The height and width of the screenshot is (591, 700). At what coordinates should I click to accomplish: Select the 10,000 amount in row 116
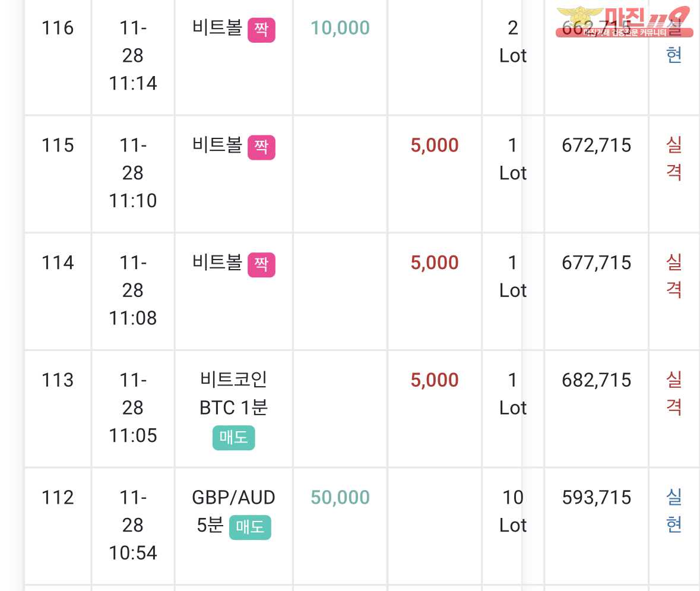340,28
